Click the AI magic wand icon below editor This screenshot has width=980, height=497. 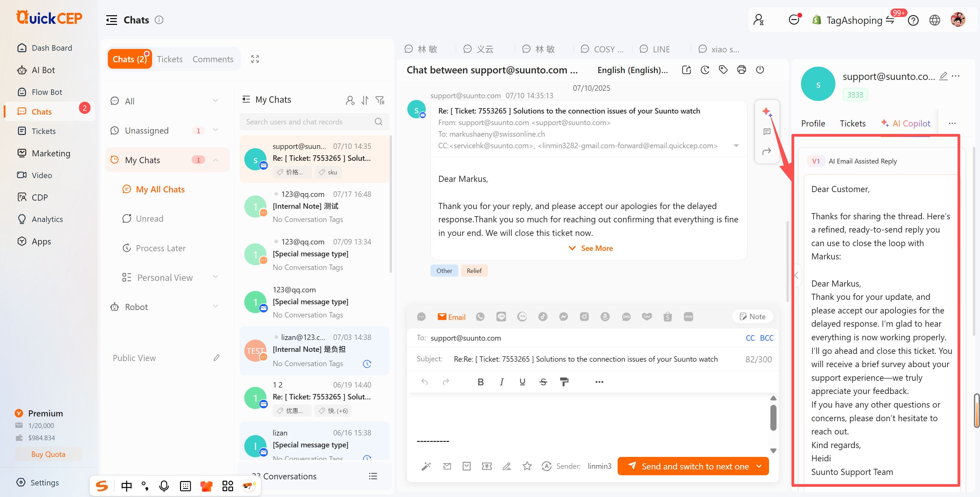(x=426, y=466)
